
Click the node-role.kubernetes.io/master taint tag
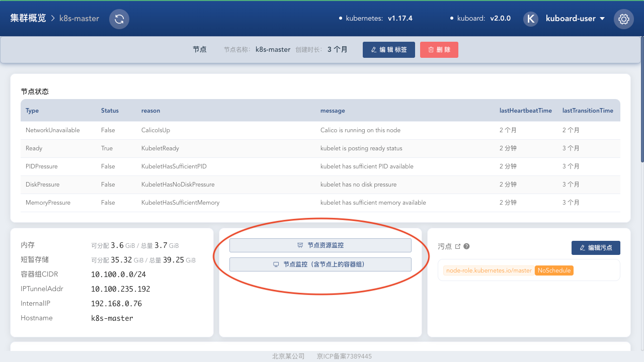click(x=489, y=270)
